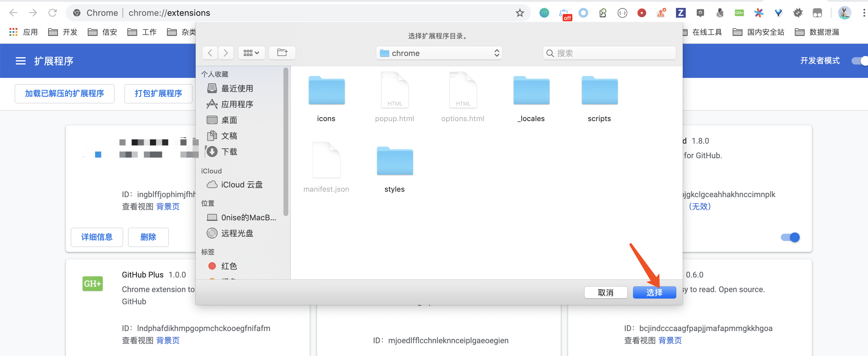
Task: Disable the extension via its blue toggle
Action: pos(790,237)
